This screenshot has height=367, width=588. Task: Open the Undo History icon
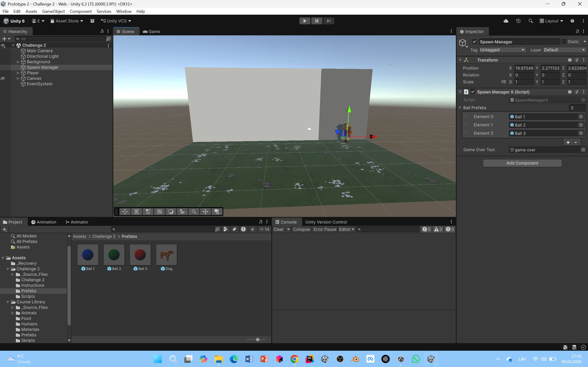click(x=518, y=21)
